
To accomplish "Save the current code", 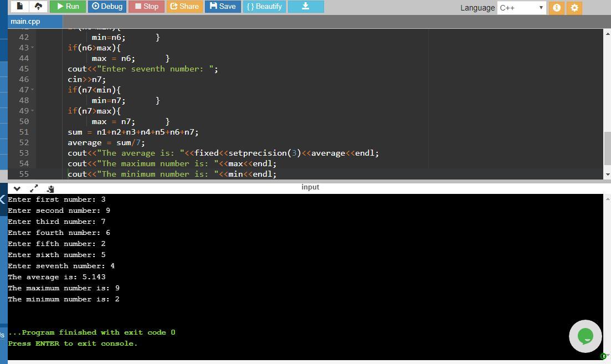I will click(x=223, y=6).
